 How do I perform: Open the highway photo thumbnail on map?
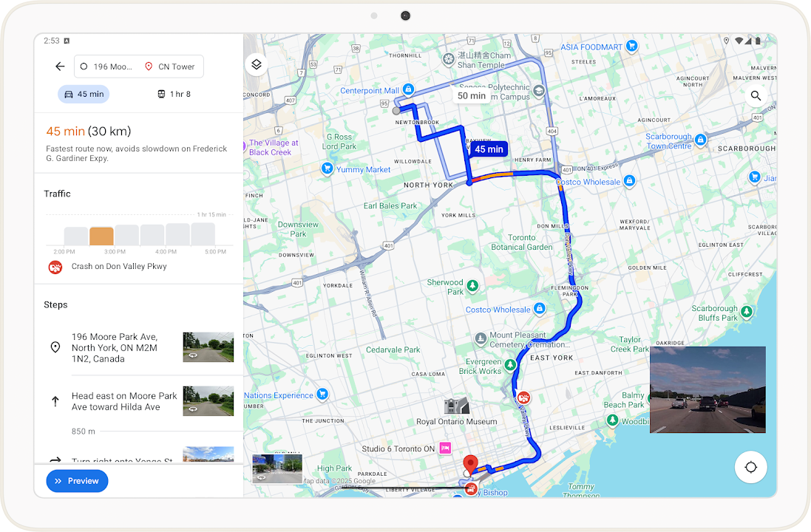707,389
